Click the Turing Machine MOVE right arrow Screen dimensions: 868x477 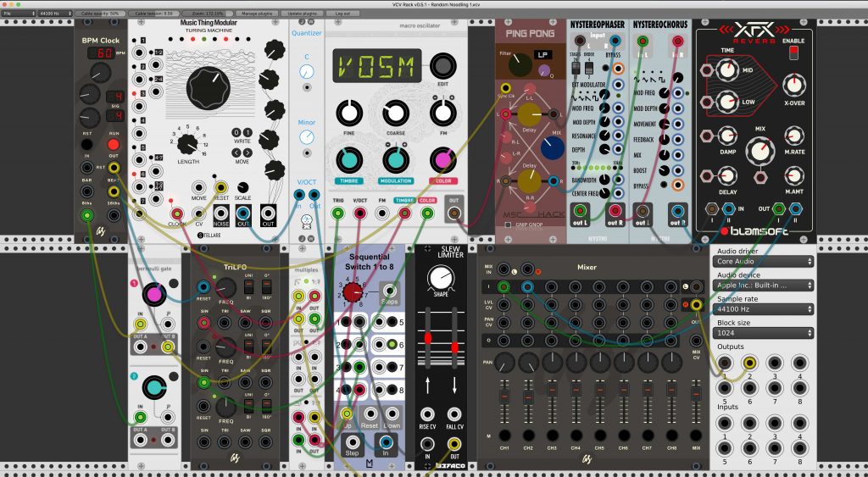pos(248,153)
